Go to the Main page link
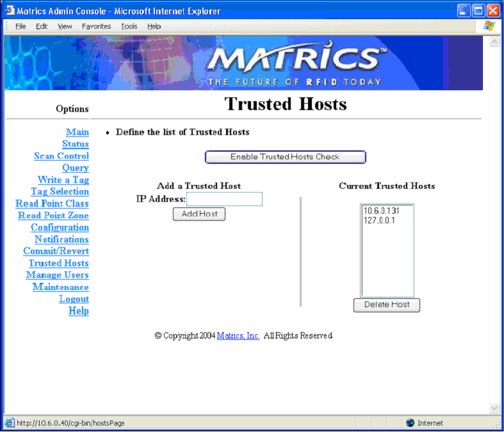 click(77, 132)
